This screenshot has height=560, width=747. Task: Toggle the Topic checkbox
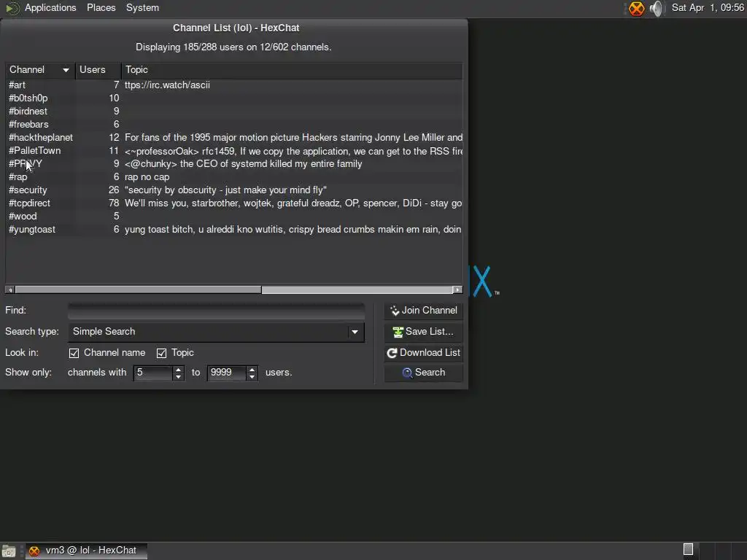(161, 353)
